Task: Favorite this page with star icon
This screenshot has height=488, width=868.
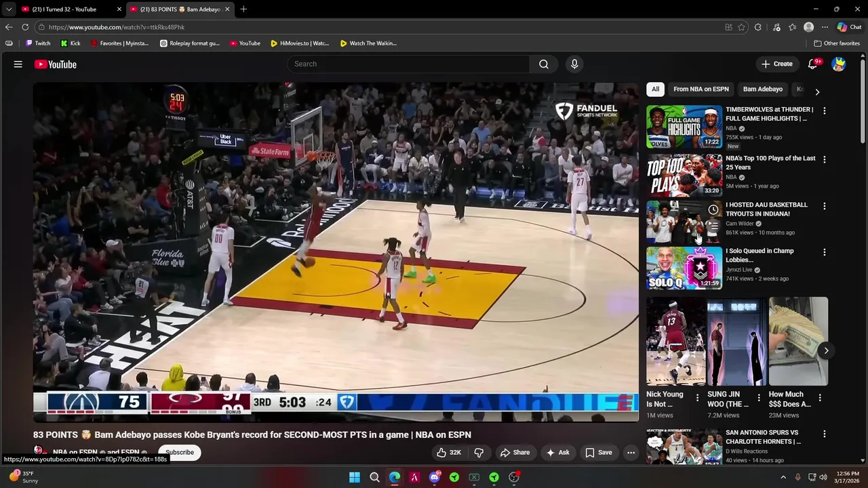Action: tap(742, 27)
